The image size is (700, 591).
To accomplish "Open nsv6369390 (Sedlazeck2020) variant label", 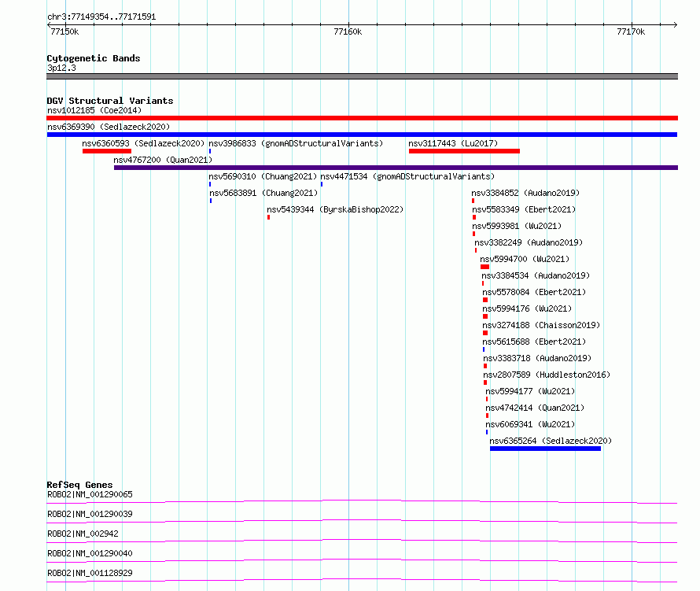I will [x=109, y=127].
